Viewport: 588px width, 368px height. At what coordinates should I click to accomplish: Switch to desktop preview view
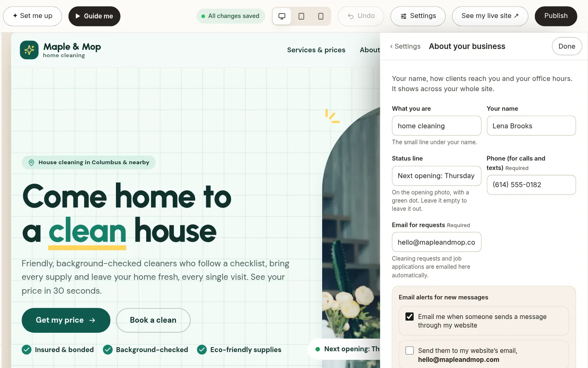[x=282, y=16]
